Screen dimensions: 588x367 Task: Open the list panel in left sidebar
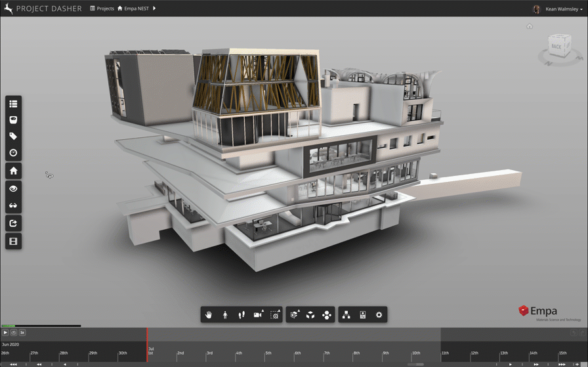pos(13,104)
